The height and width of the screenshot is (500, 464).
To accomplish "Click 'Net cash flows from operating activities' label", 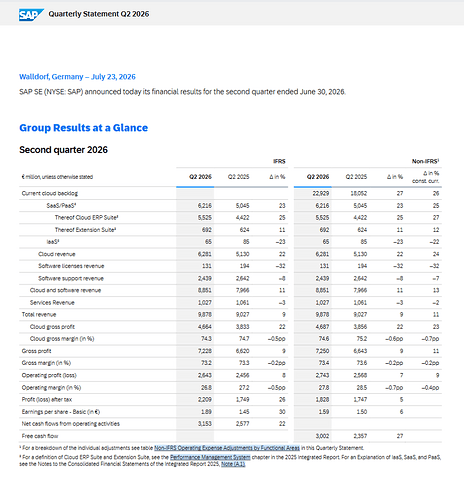I will (71, 424).
